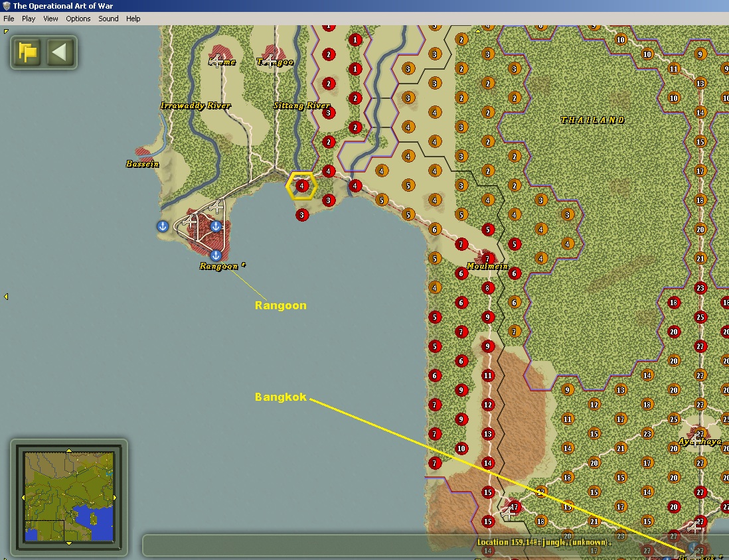Select the red 3 marker below the highlighted hex
Image resolution: width=729 pixels, height=560 pixels.
click(301, 215)
